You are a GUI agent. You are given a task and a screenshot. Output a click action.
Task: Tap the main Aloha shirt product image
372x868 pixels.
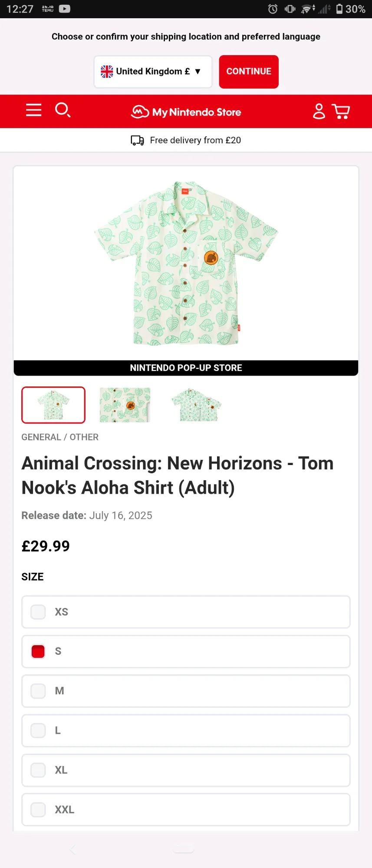click(x=186, y=263)
